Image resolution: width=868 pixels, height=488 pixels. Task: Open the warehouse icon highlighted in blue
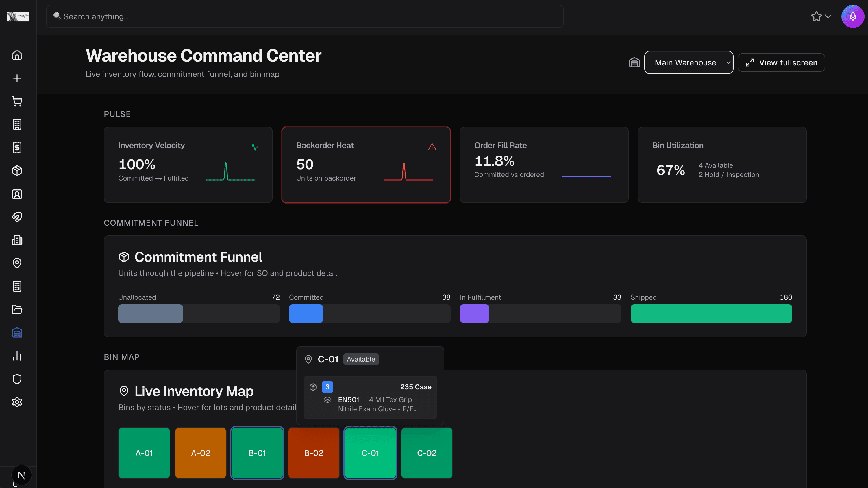[17, 333]
